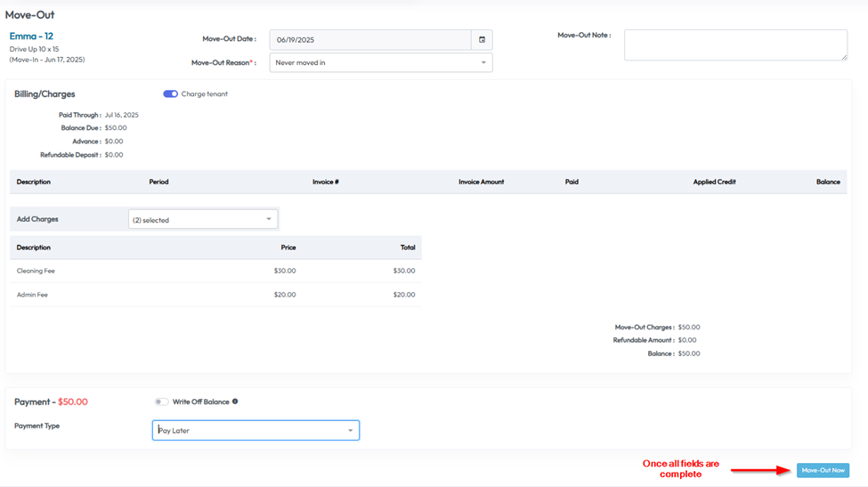Toggle the Charge tenant switch
The width and height of the screenshot is (868, 487).
click(x=170, y=94)
